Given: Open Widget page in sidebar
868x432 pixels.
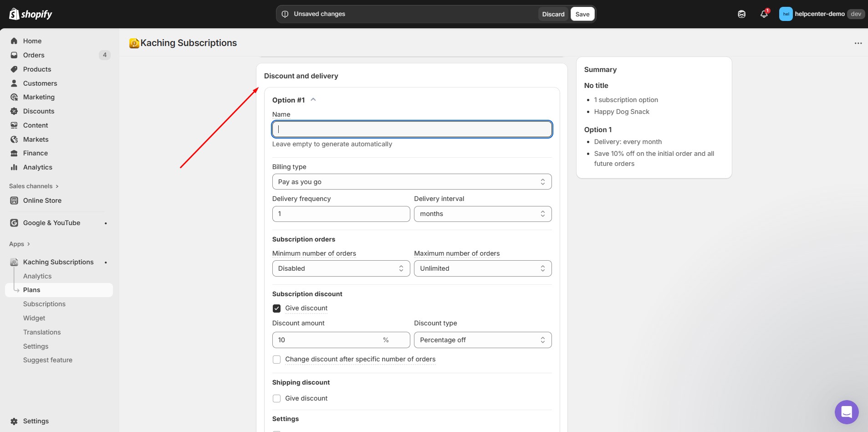Looking at the screenshot, I should [x=34, y=318].
